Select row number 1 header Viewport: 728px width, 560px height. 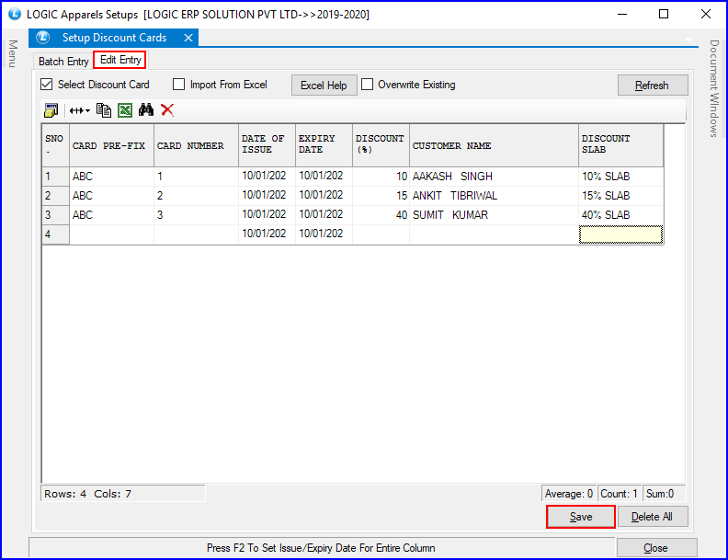click(x=56, y=177)
